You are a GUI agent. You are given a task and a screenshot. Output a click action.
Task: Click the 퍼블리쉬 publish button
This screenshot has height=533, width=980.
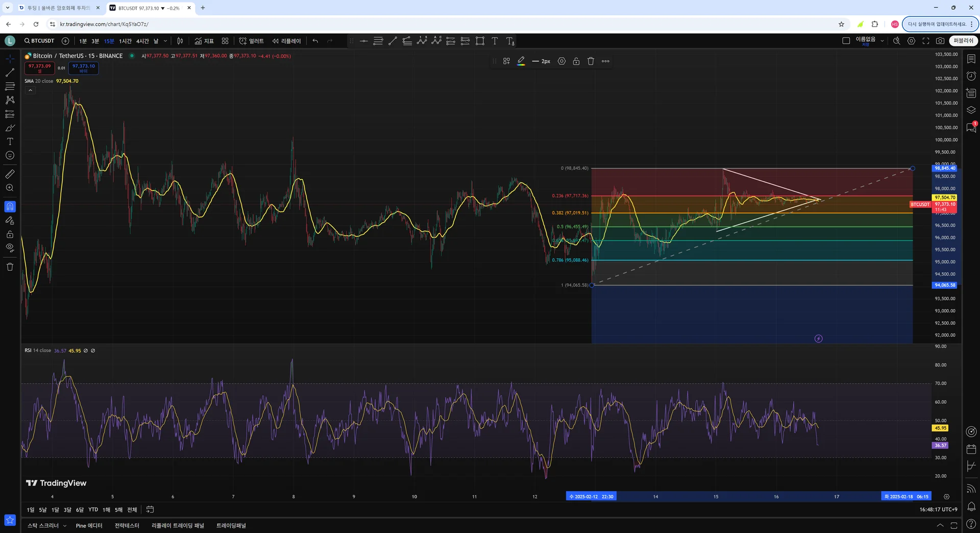(x=963, y=41)
